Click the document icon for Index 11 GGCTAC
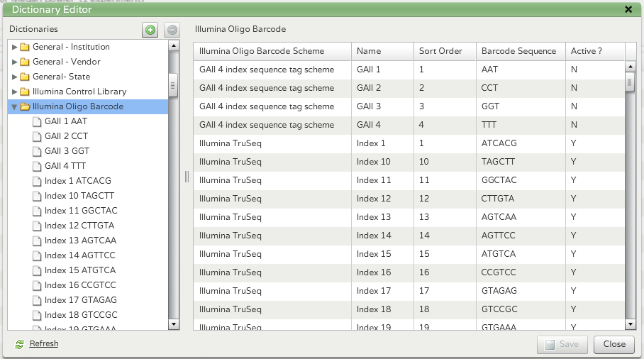This screenshot has width=644, height=359. pyautogui.click(x=37, y=211)
